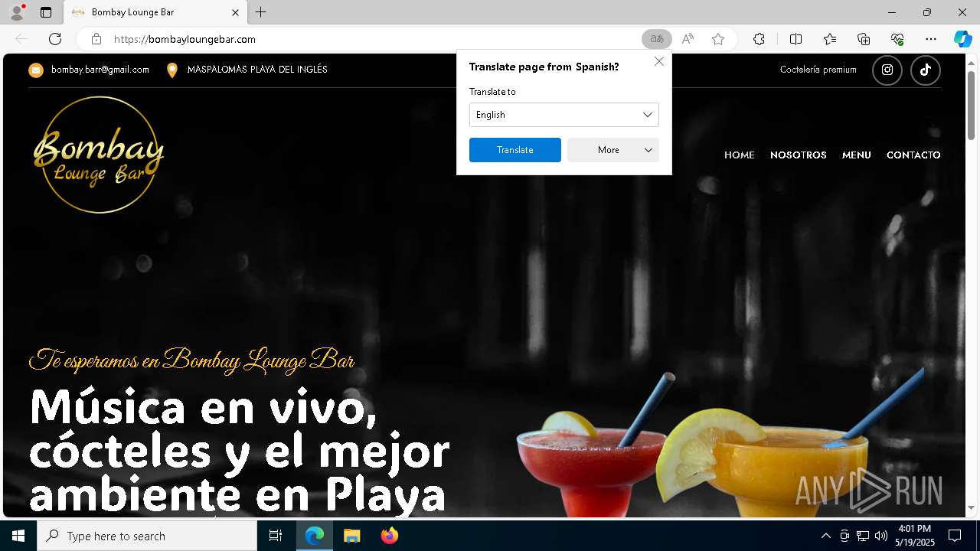Add page to favorites star icon

[x=718, y=39]
